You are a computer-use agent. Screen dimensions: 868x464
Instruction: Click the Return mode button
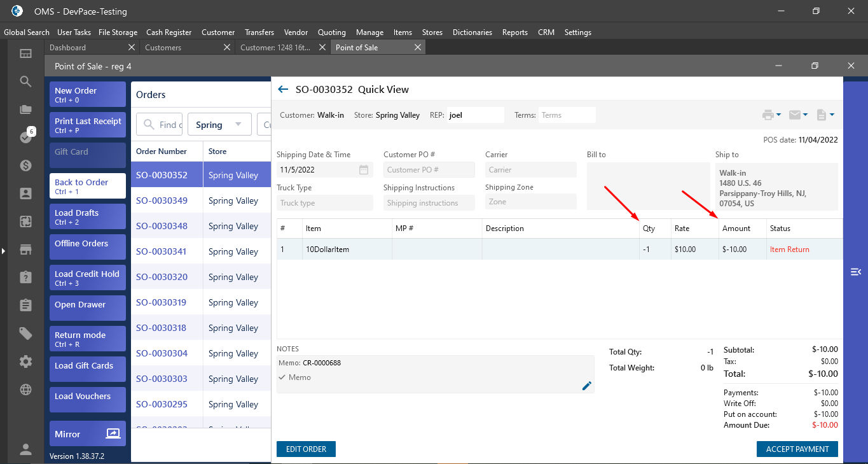click(x=88, y=339)
